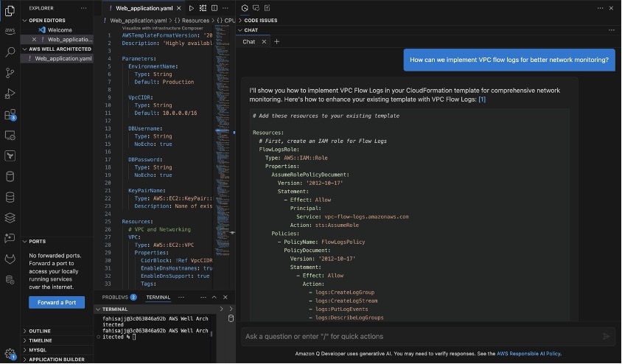Switch to the PROBLEMS tab
The image size is (622, 364).
point(119,297)
